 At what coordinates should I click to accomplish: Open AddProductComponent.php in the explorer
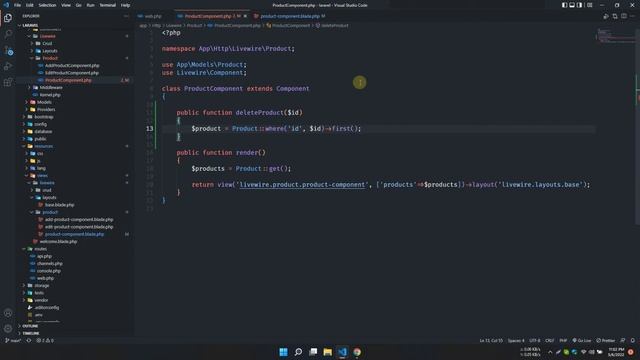click(72, 65)
